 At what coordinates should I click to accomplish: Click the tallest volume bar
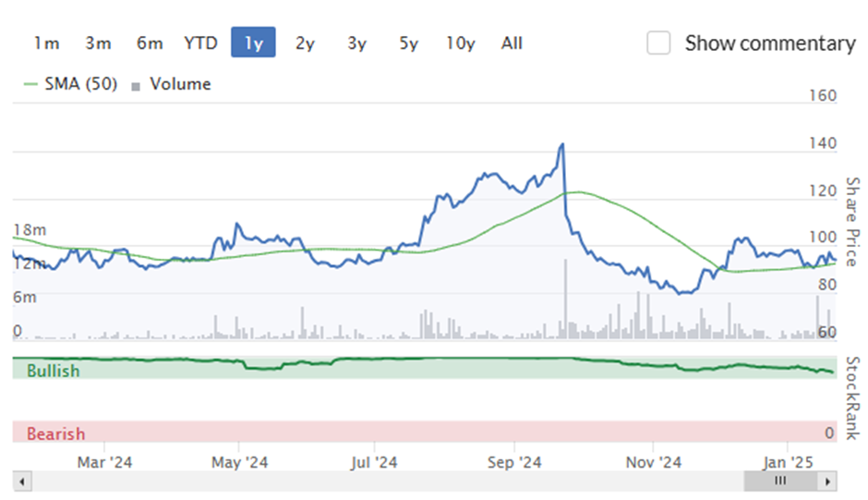coord(566,299)
